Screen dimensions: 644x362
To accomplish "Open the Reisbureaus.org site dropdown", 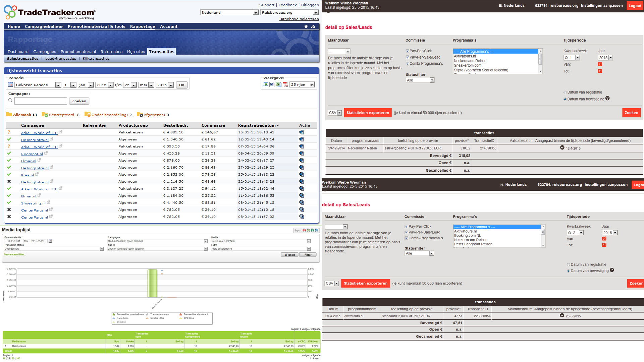I will [289, 12].
